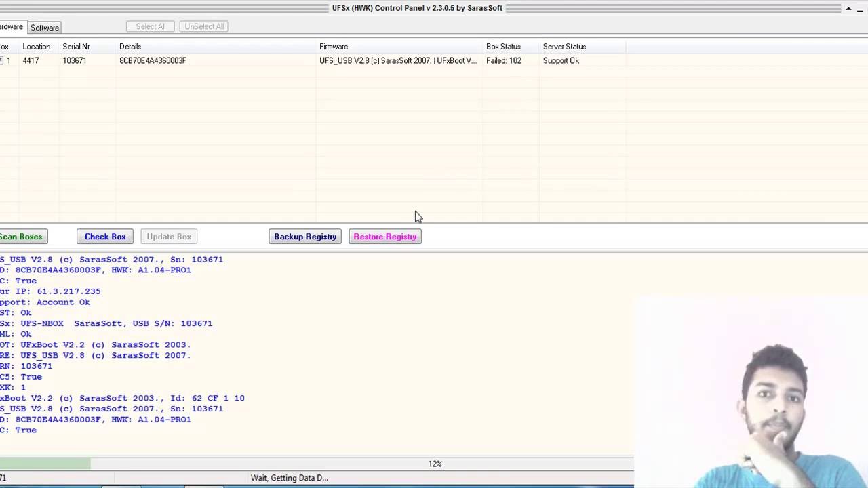
Task: Click log line 'C5: True'
Action: coord(21,377)
